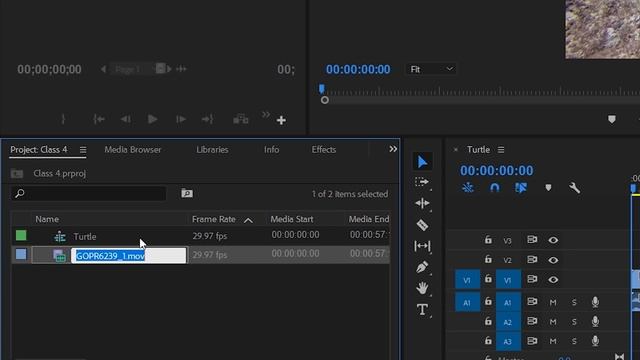Solo audio track A3
The height and width of the screenshot is (360, 640).
pos(574,341)
